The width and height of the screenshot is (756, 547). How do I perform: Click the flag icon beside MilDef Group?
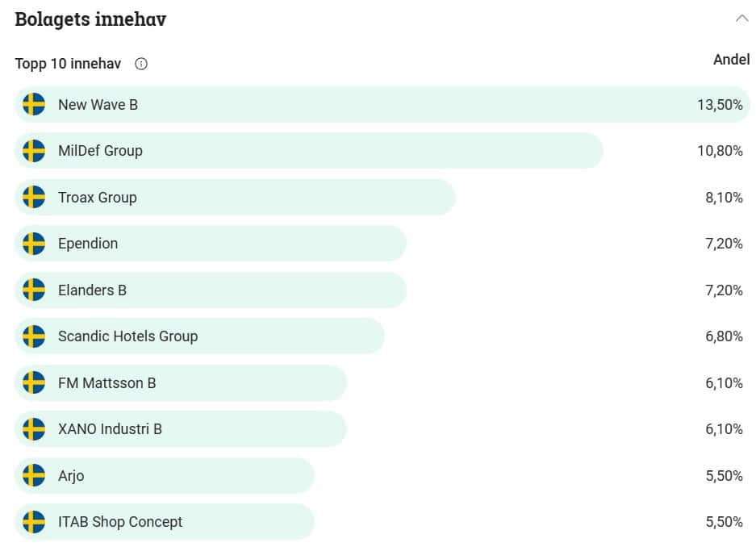[x=34, y=151]
